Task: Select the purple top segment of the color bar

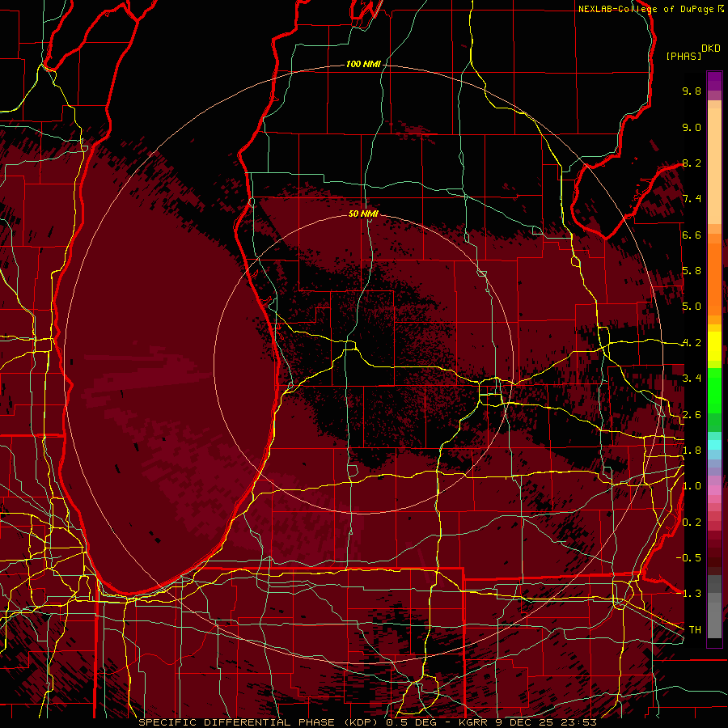Action: pos(714,81)
